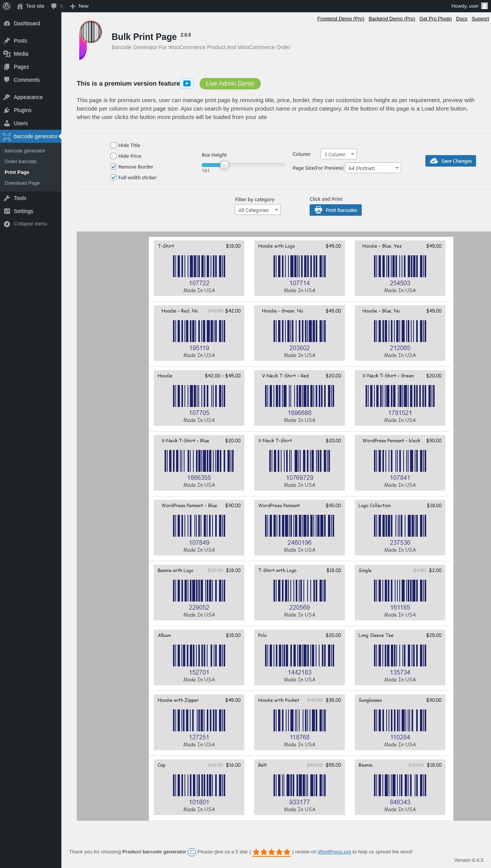Click the WordPress logo icon
The image size is (491, 868).
point(7,6)
